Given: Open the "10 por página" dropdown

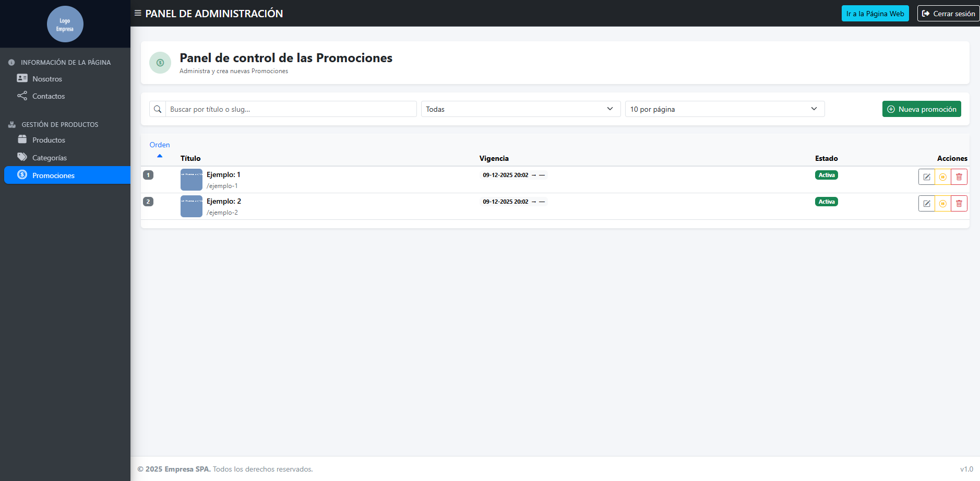Looking at the screenshot, I should [x=724, y=109].
